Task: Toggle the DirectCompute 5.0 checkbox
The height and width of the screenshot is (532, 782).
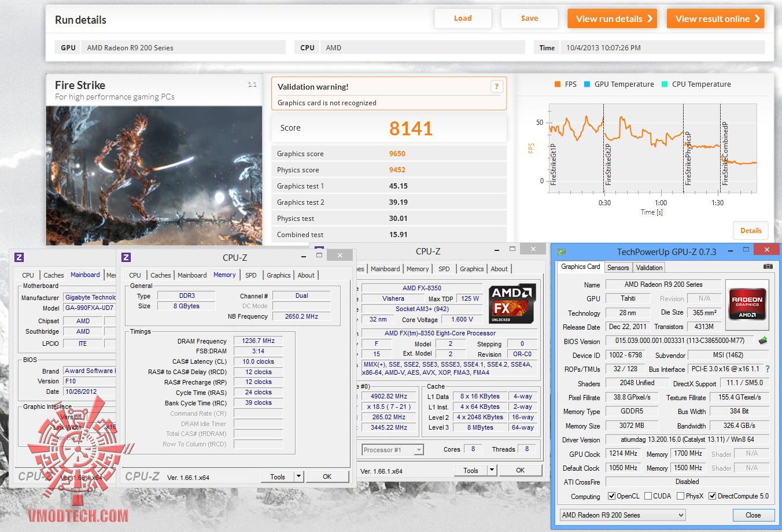Action: pos(712,496)
